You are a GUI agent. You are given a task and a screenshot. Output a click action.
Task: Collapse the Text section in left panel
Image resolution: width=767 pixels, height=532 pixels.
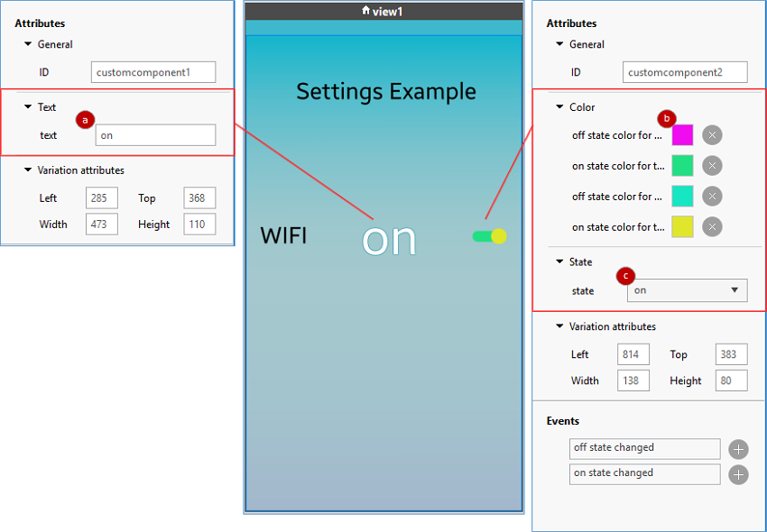pos(27,106)
